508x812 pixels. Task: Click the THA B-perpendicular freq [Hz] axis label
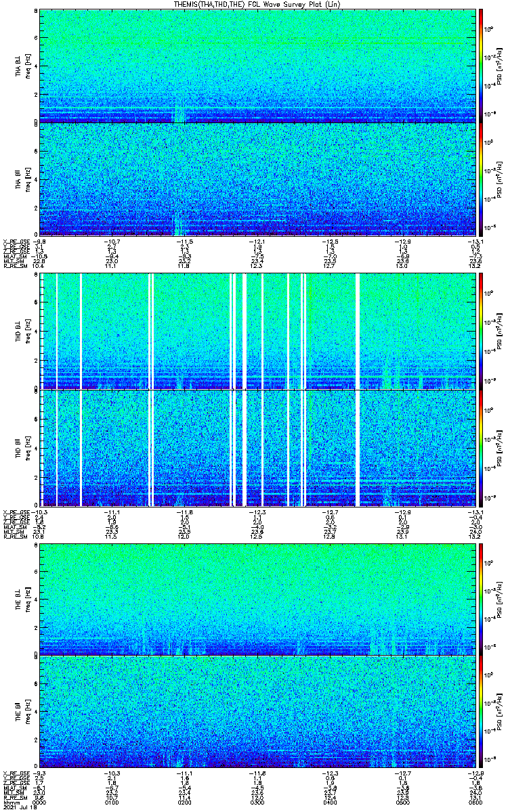(x=28, y=66)
